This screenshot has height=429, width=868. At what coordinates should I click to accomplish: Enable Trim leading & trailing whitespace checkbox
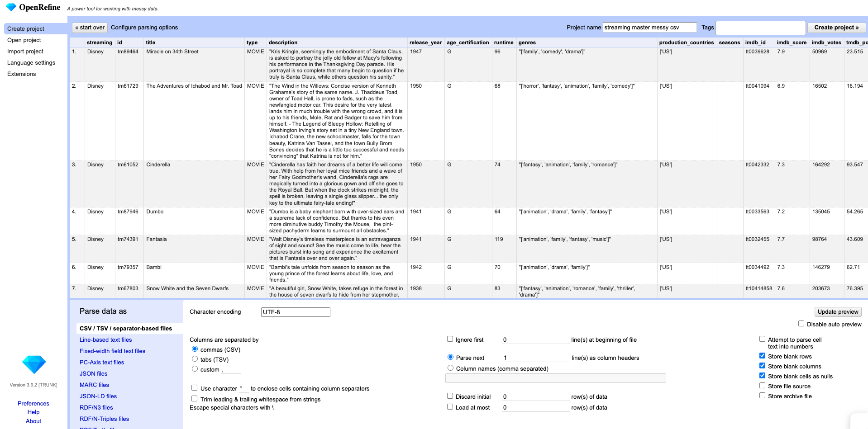194,399
